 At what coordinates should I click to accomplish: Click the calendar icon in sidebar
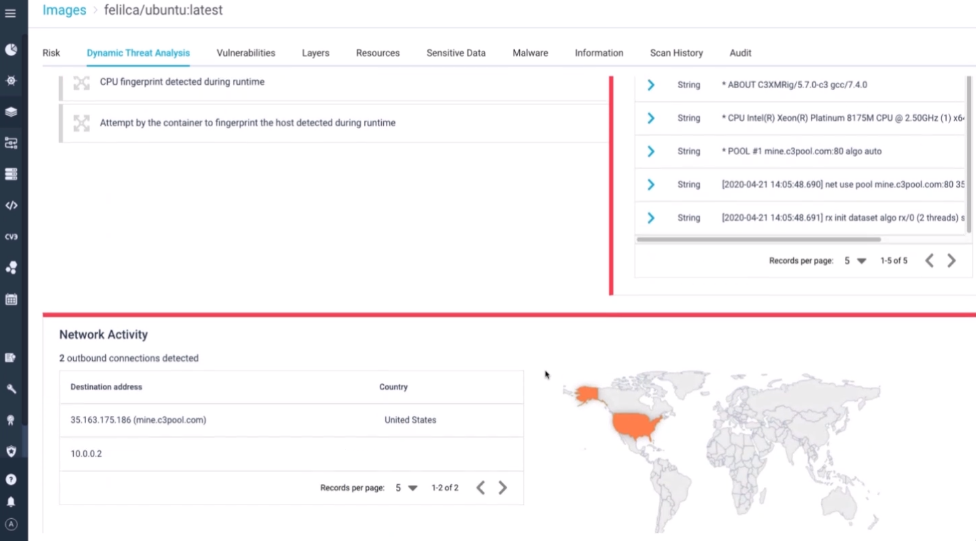pos(11,299)
